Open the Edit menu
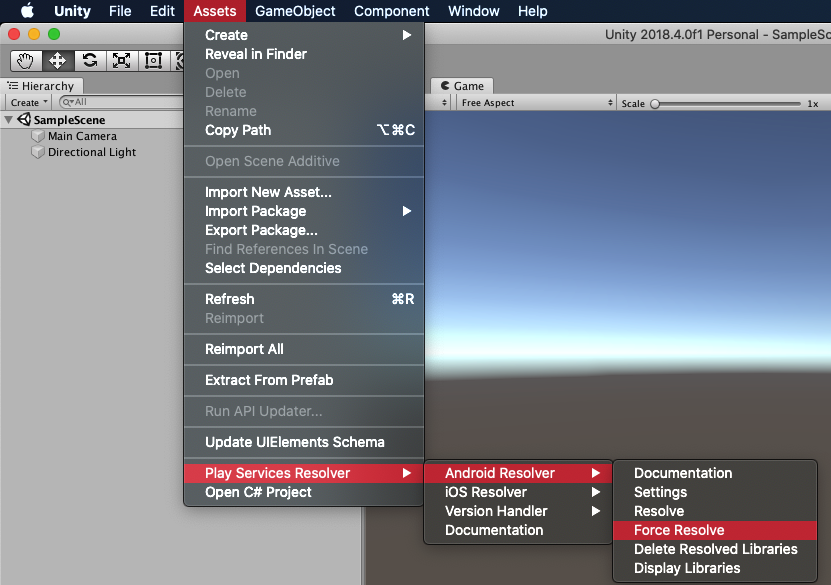The height and width of the screenshot is (585, 831). pos(162,11)
